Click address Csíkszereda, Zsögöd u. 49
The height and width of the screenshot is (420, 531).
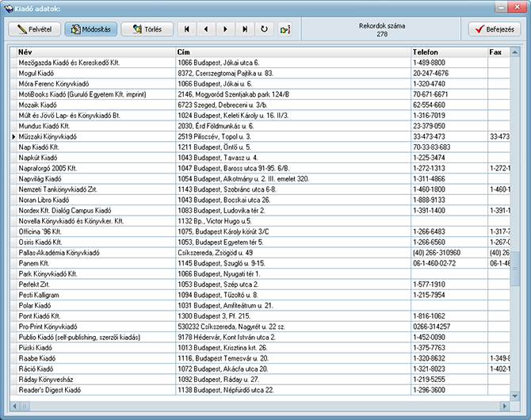click(x=215, y=253)
